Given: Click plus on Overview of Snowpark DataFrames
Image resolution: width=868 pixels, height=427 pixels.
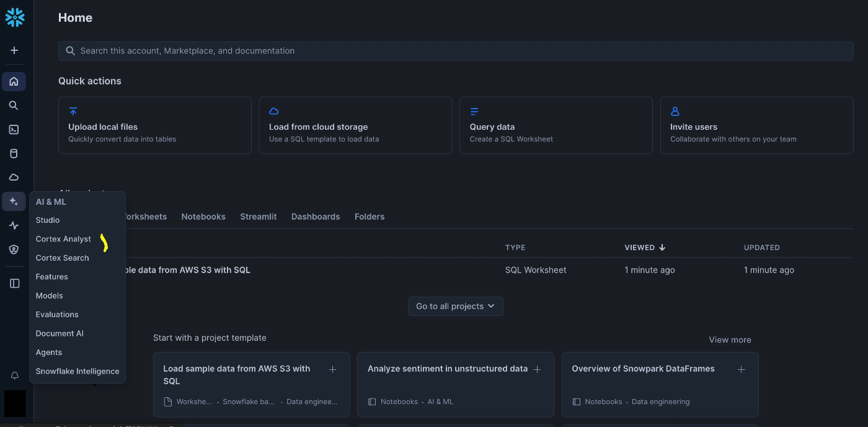Looking at the screenshot, I should coord(742,370).
